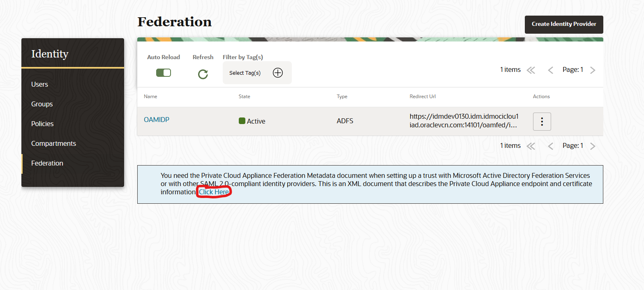Go to first page in bottom pagination
The height and width of the screenshot is (290, 644).
(531, 146)
